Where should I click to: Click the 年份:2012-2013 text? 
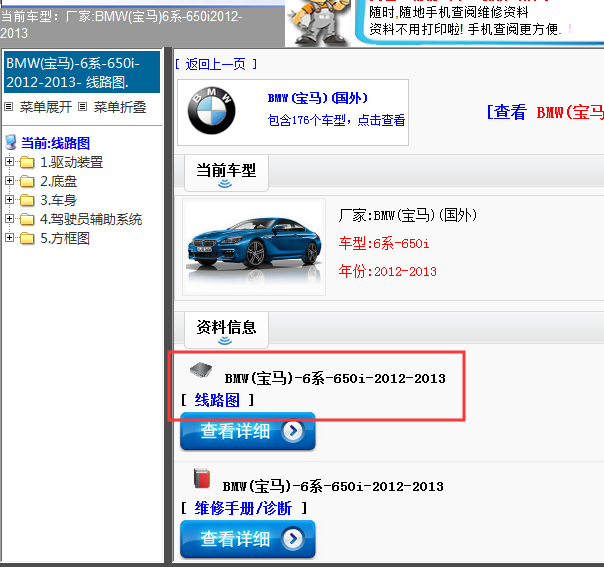[x=388, y=271]
